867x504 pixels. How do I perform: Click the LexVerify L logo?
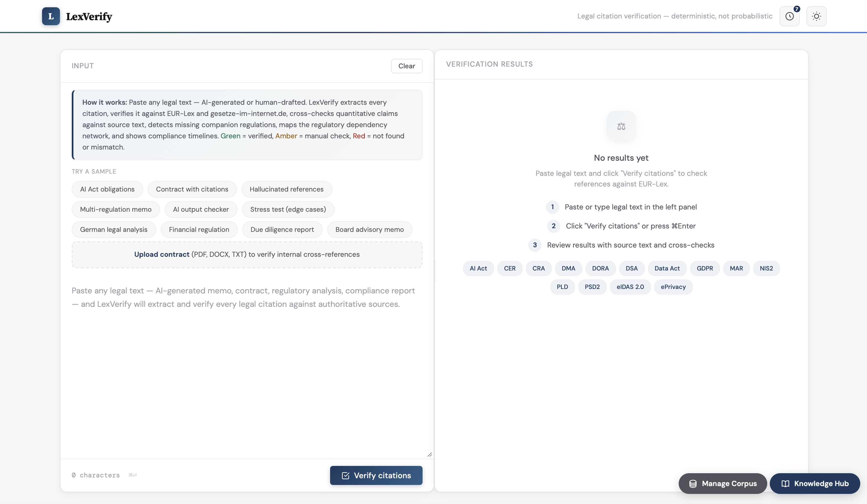51,16
